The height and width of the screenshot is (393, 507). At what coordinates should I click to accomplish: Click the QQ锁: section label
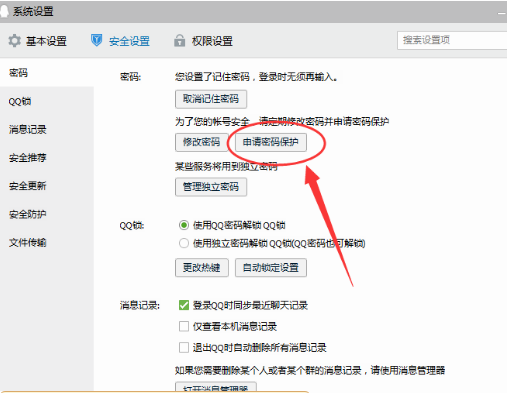[x=132, y=226]
